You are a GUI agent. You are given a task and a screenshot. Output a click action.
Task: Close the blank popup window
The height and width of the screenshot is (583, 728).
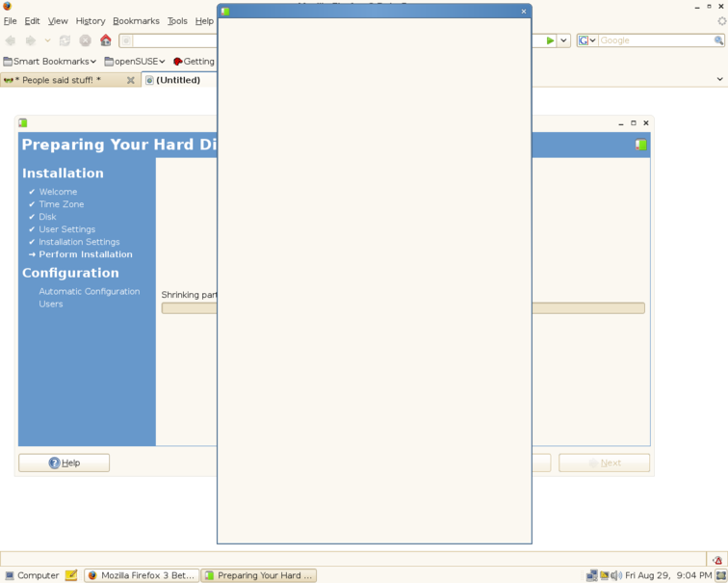524,12
